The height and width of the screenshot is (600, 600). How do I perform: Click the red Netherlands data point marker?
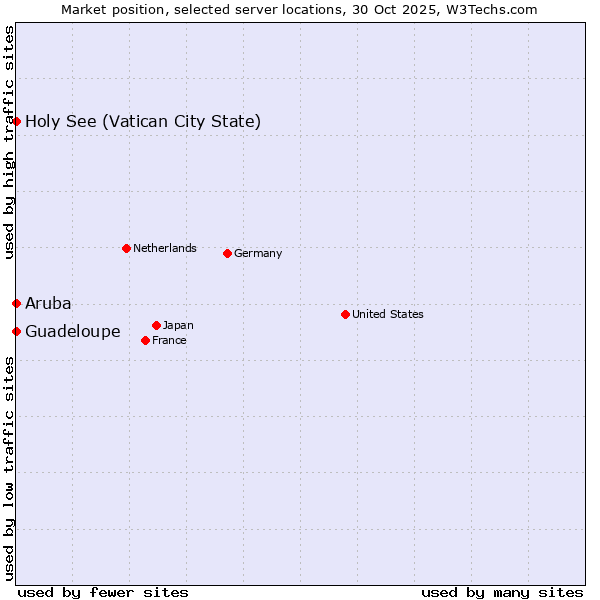126,248
